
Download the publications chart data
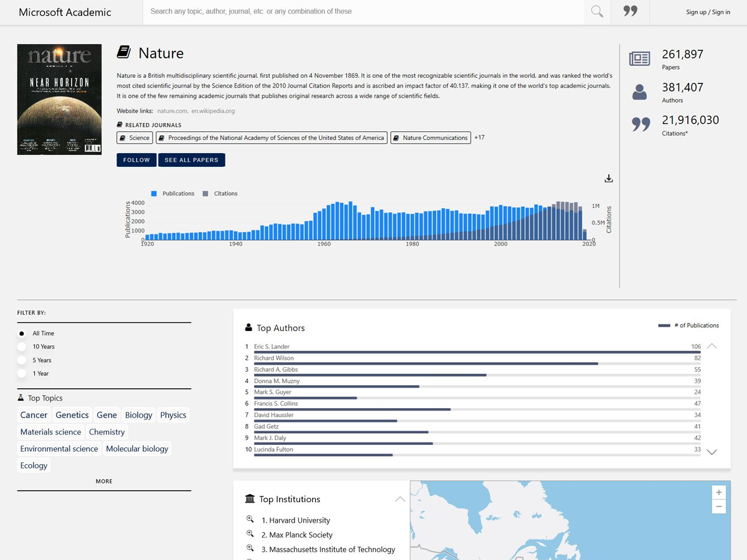[x=609, y=179]
